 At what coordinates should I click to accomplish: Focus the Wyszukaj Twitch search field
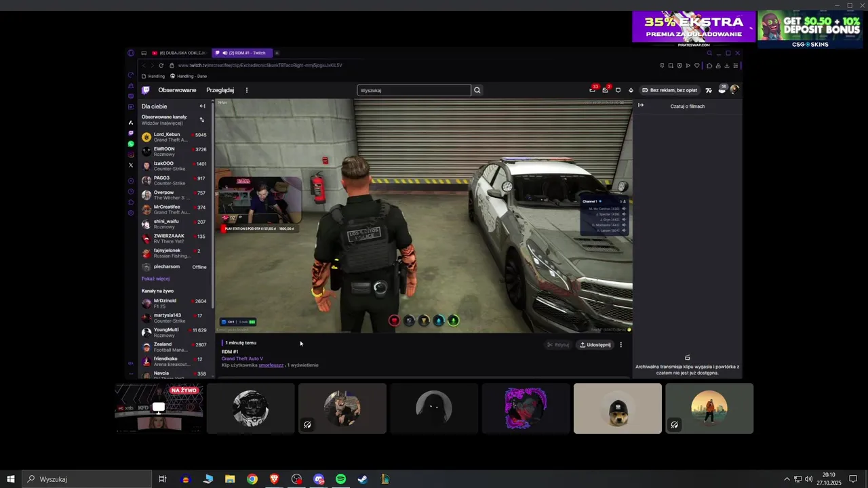coord(414,90)
